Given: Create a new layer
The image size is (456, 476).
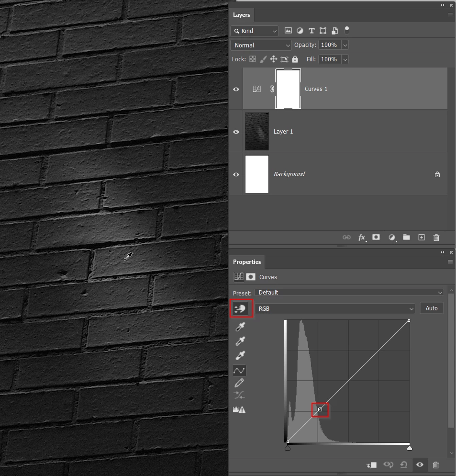Looking at the screenshot, I should click(422, 238).
